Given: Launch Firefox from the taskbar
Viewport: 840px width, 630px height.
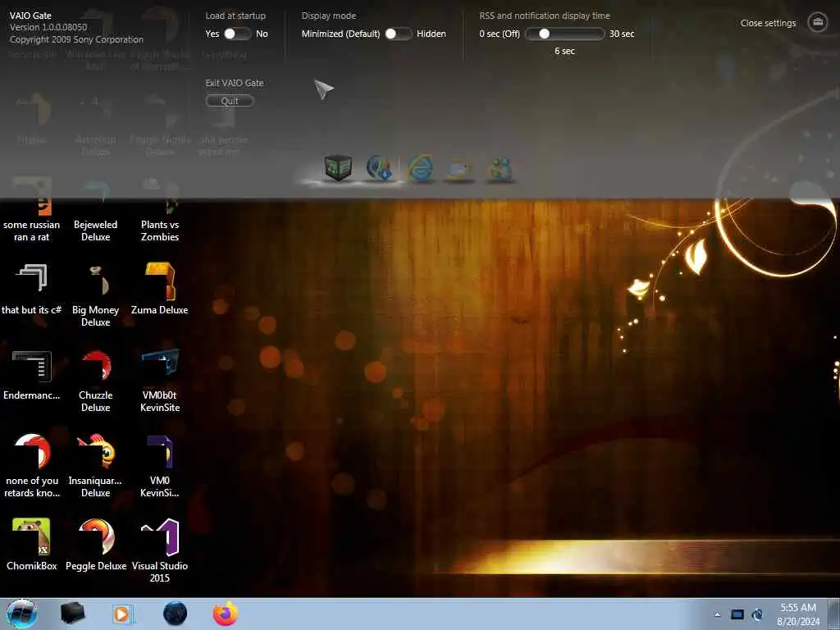Looking at the screenshot, I should tap(226, 614).
